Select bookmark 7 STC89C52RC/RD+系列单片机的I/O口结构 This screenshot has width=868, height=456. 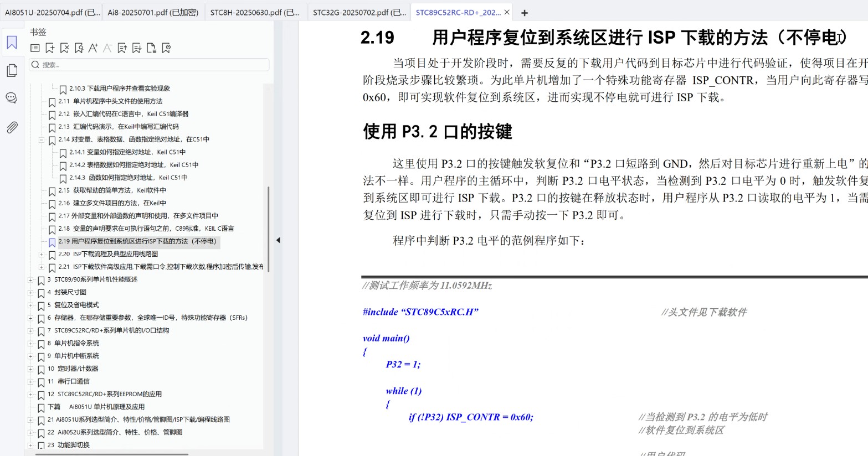[108, 330]
